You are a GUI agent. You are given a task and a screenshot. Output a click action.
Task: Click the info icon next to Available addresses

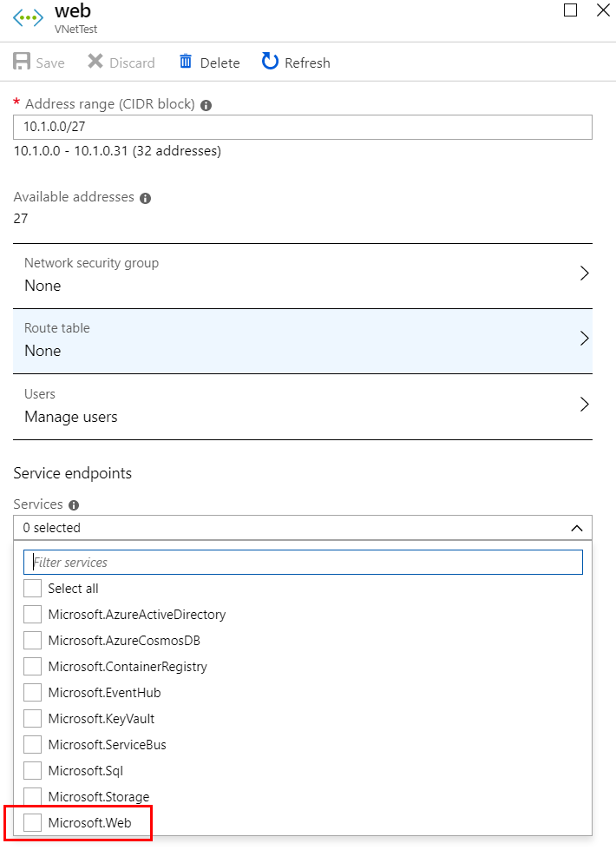145,198
